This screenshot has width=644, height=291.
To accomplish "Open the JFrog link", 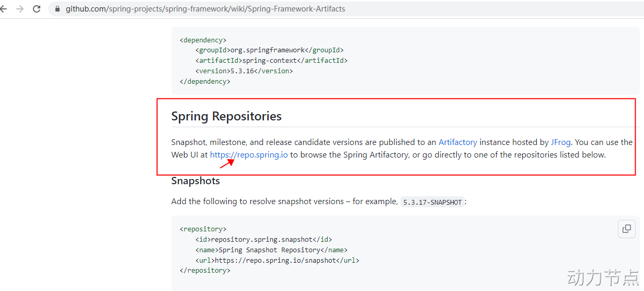I will (x=561, y=142).
